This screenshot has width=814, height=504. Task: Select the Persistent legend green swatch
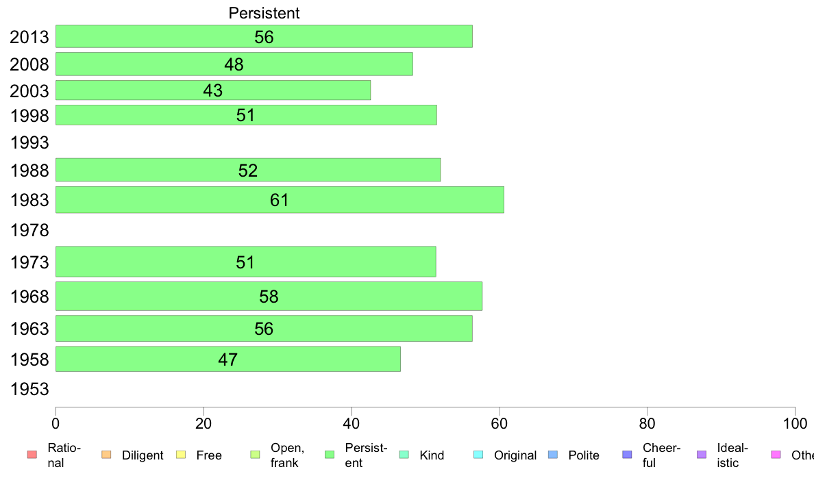tap(330, 455)
